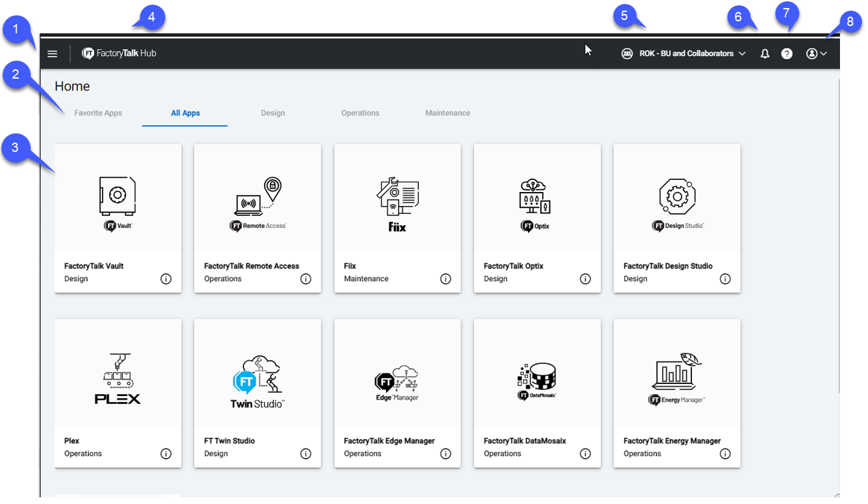This screenshot has width=868, height=504.
Task: Click the Design Studio gear icon
Action: click(677, 197)
